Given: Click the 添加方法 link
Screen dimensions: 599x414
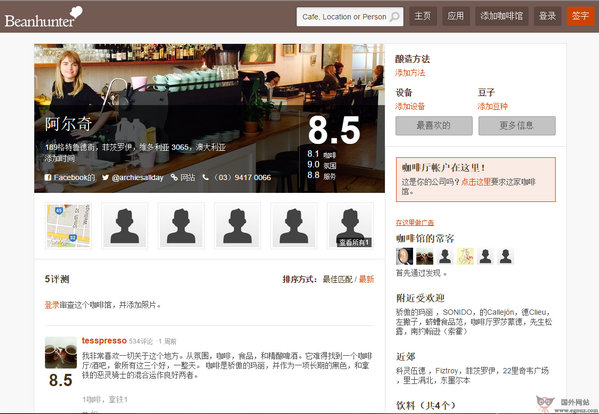Looking at the screenshot, I should pos(410,73).
